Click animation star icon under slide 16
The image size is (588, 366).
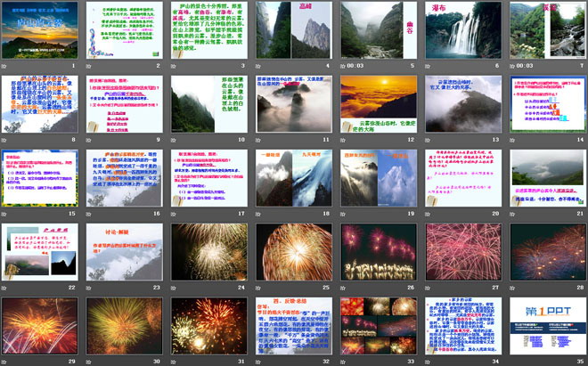[x=88, y=214]
